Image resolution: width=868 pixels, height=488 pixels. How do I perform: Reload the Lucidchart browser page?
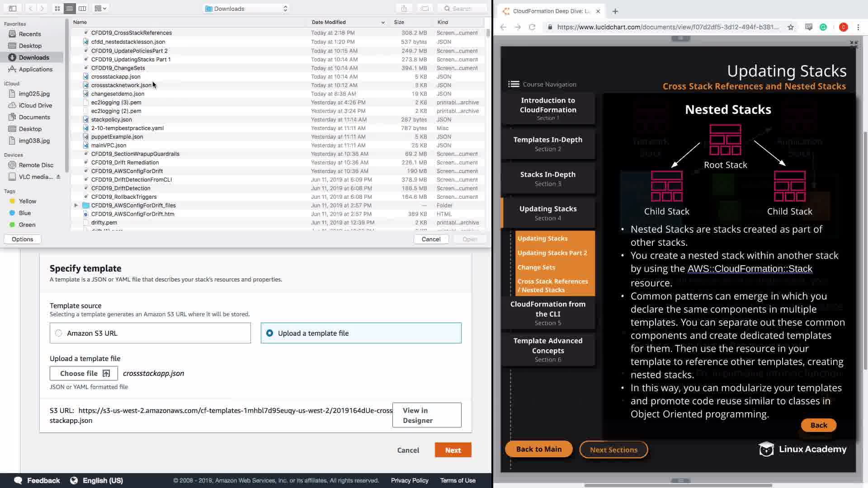[532, 27]
